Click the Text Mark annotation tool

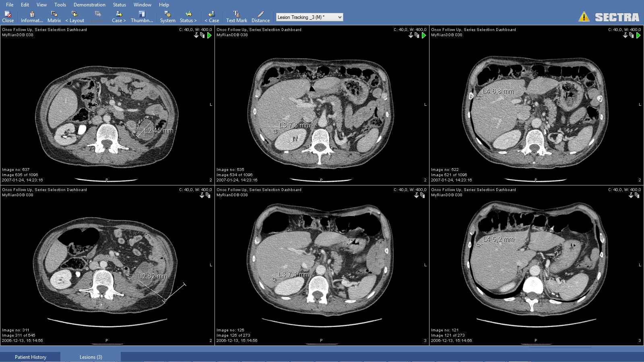(x=236, y=17)
